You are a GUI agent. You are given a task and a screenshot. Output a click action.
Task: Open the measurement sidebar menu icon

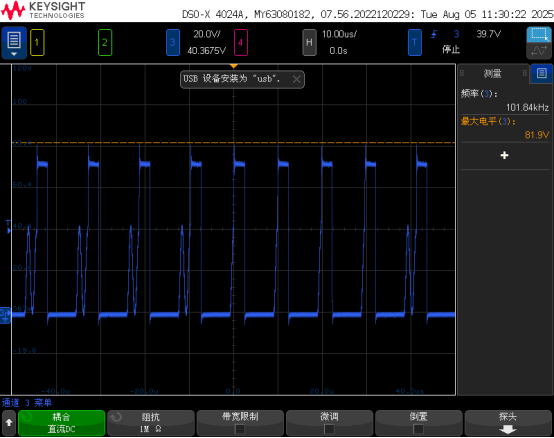point(542,73)
